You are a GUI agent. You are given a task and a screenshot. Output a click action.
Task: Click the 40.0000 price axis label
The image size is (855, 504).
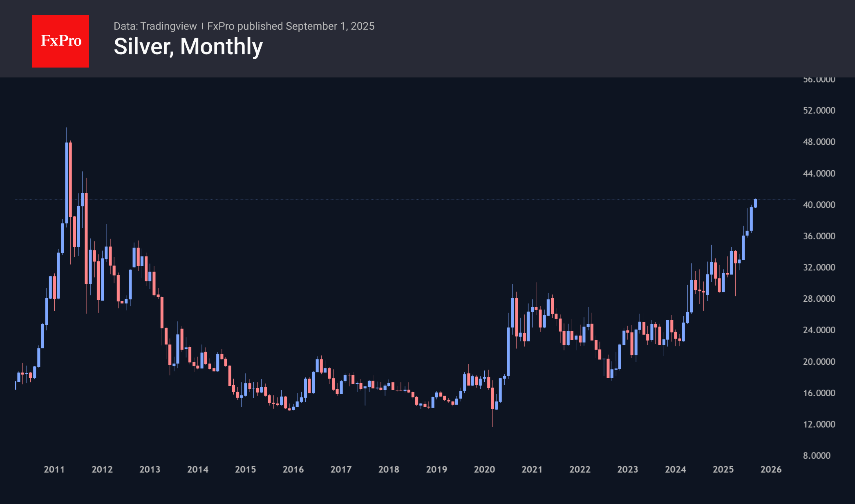click(x=819, y=205)
